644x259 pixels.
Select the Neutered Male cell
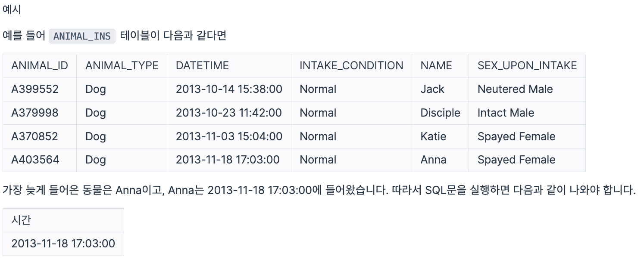(515, 89)
